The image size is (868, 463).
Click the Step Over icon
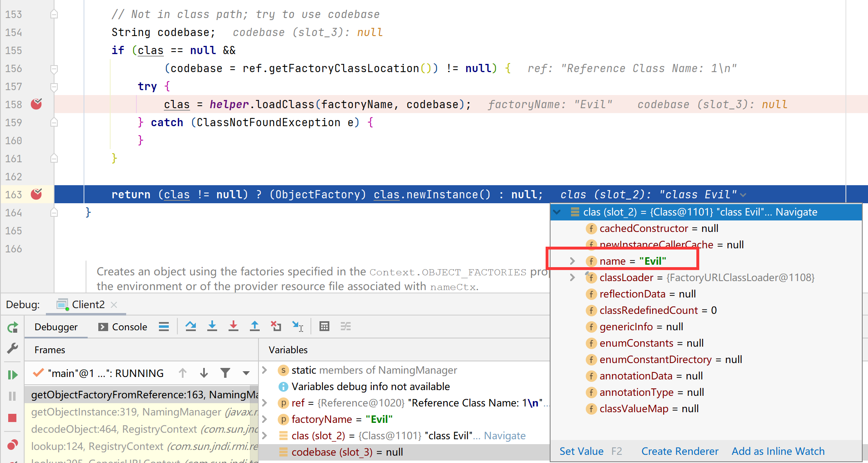coord(190,327)
